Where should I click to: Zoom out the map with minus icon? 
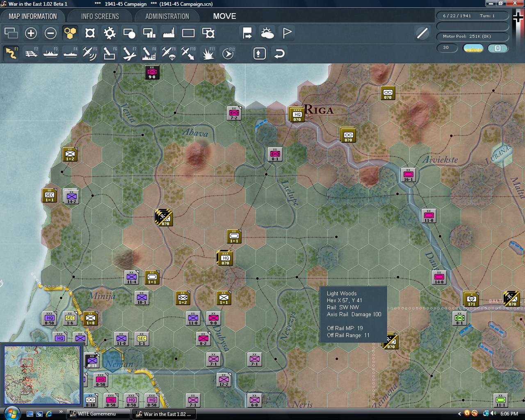click(50, 33)
